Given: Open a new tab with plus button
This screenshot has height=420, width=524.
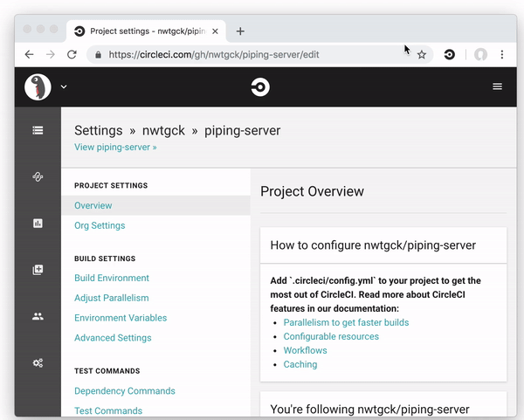Looking at the screenshot, I should pos(240,31).
